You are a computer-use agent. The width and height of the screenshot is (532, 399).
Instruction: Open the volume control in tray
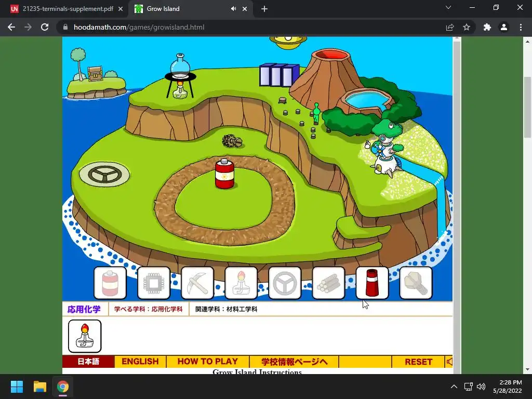pyautogui.click(x=481, y=387)
